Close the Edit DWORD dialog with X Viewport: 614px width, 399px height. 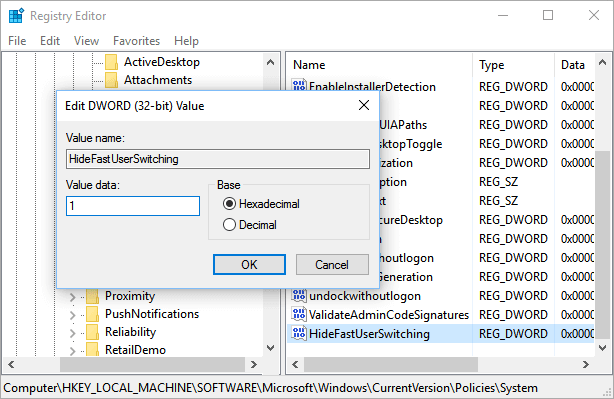click(364, 105)
